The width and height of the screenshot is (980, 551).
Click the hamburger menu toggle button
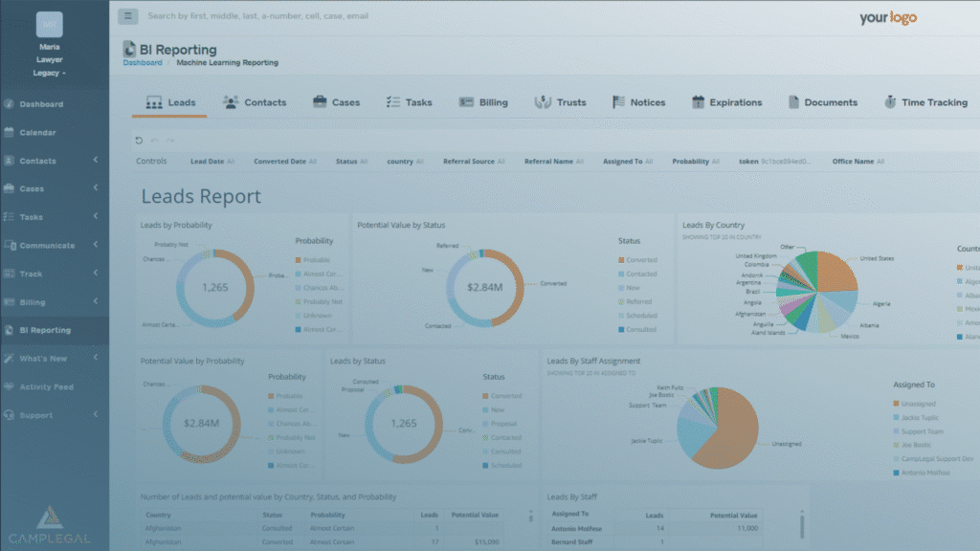pos(128,16)
